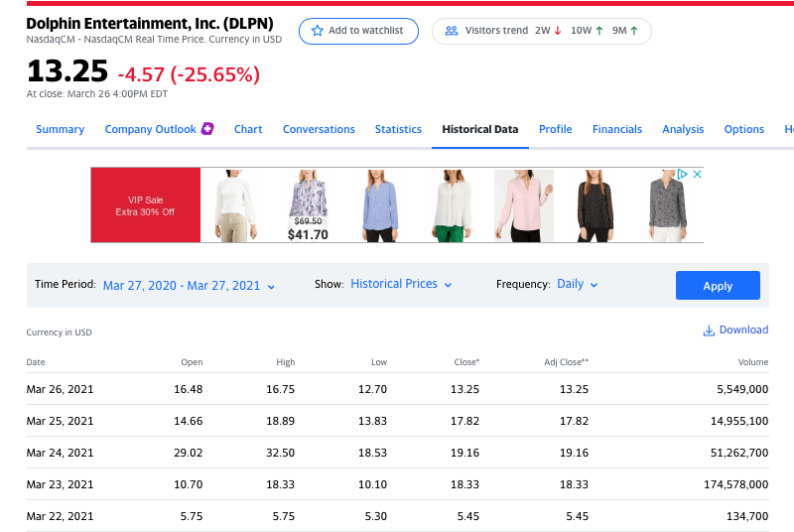Click the chevron beside Historical Prices
The image size is (794, 532).
point(448,285)
